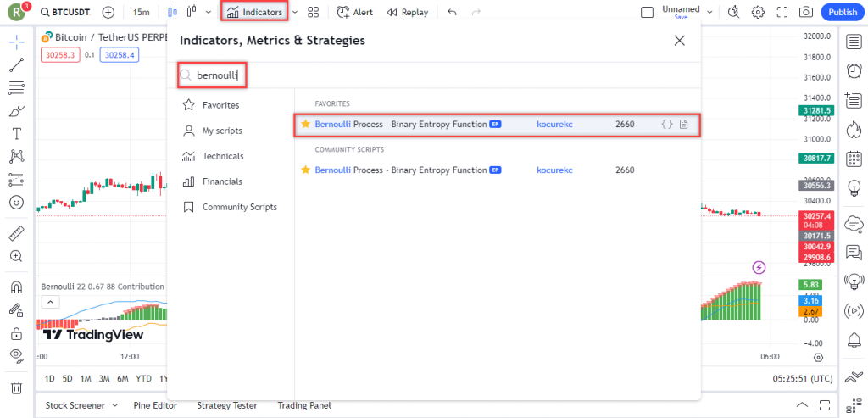Image resolution: width=868 pixels, height=418 pixels.
Task: Open the notifications bell icon
Action: 854,340
